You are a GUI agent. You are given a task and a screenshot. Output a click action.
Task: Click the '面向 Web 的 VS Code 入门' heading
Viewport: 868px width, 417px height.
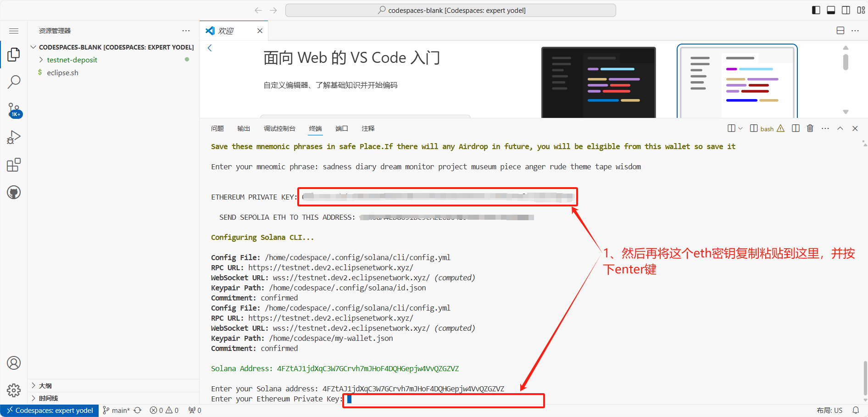click(351, 58)
